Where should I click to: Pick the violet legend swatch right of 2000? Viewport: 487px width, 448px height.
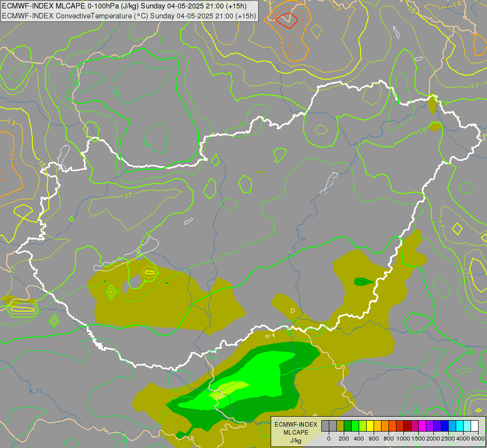(437, 426)
